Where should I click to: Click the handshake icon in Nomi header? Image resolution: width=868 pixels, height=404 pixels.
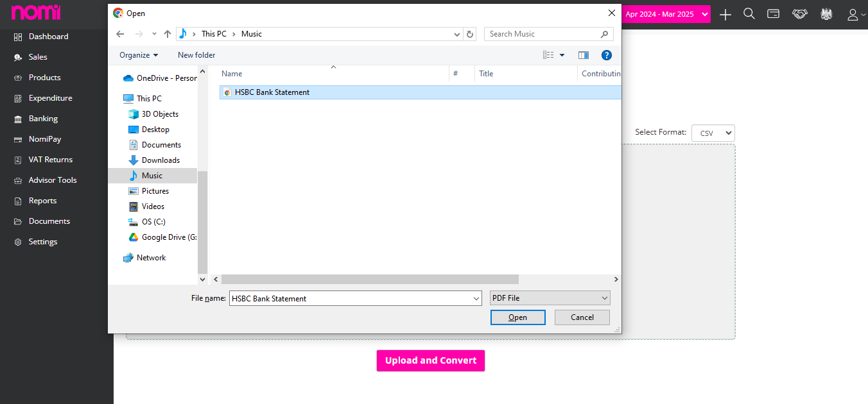click(799, 14)
